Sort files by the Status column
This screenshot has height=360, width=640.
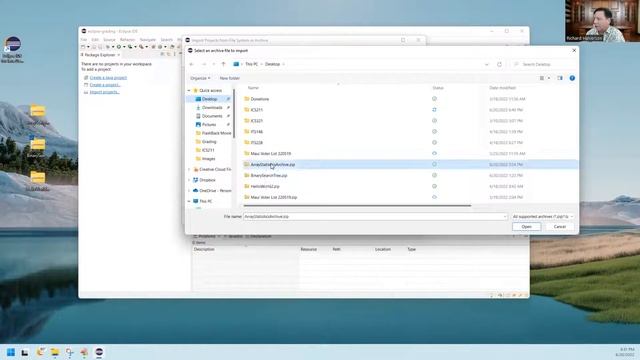pyautogui.click(x=438, y=88)
